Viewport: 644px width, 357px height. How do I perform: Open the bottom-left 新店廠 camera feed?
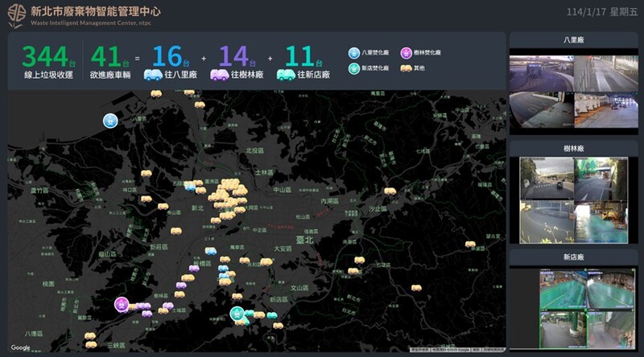coord(563,330)
